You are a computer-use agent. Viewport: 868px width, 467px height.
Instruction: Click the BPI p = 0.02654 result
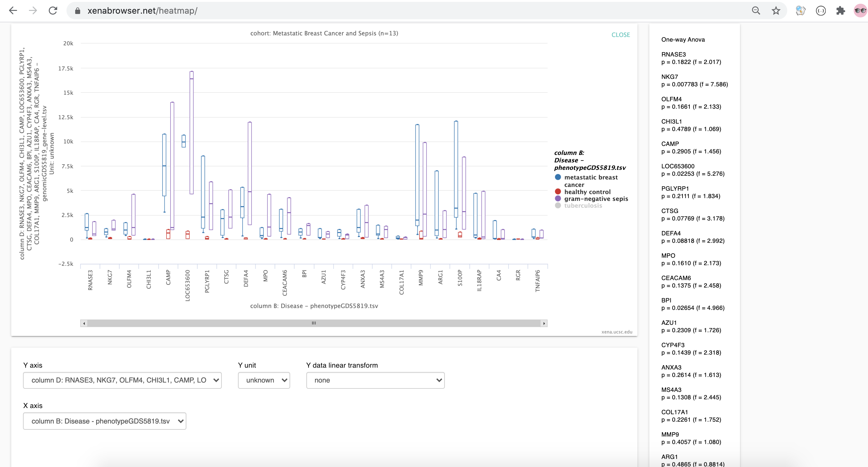click(692, 304)
